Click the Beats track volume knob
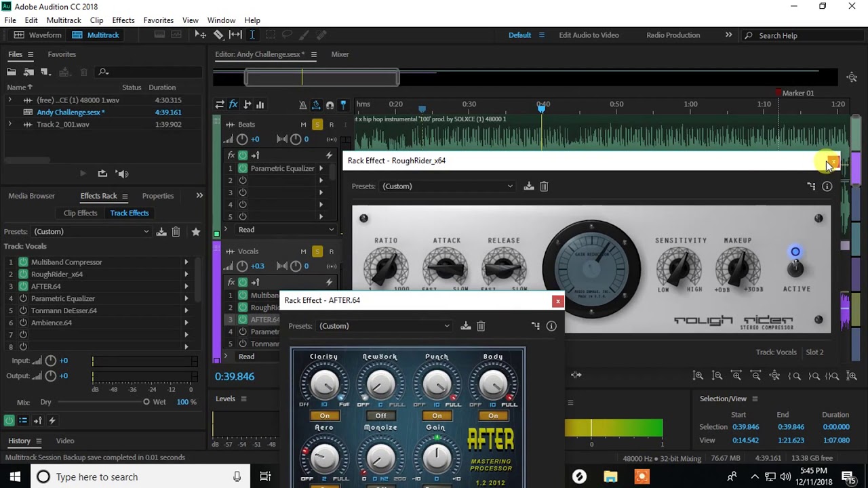The width and height of the screenshot is (868, 488). coord(242,139)
